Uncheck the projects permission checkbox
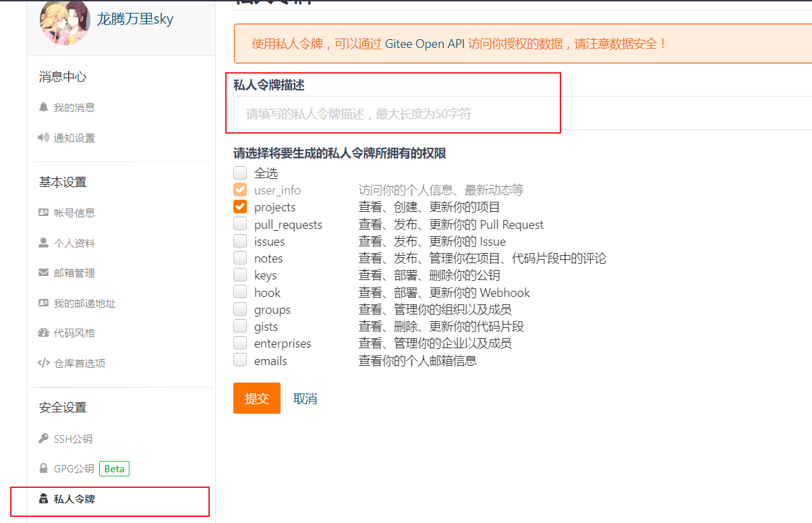 (x=240, y=207)
